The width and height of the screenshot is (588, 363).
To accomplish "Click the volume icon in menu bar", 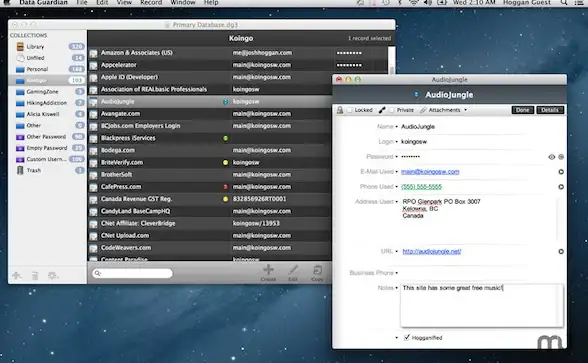I will coord(428,3).
